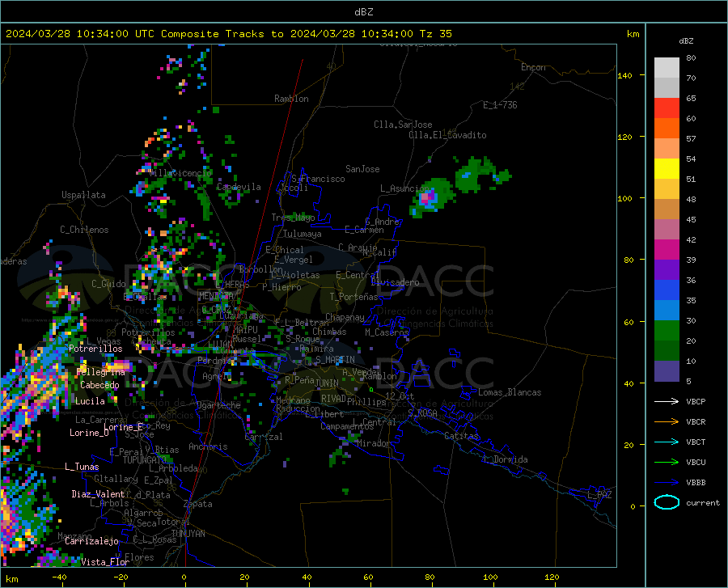Click the Lorine_O place label

pyautogui.click(x=89, y=433)
